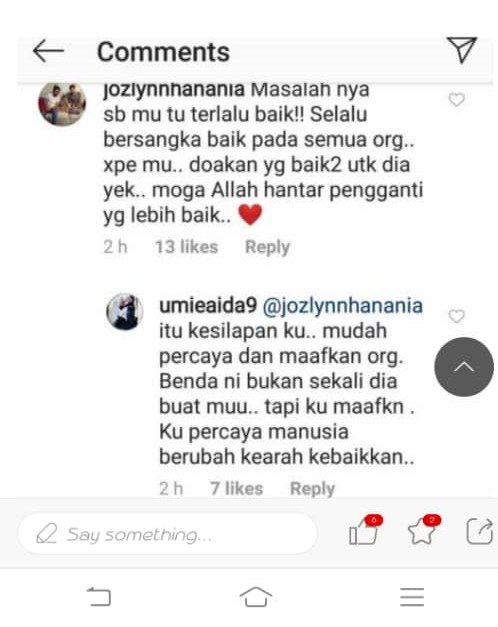Open the @jozlynnhanania mention link

point(342,306)
